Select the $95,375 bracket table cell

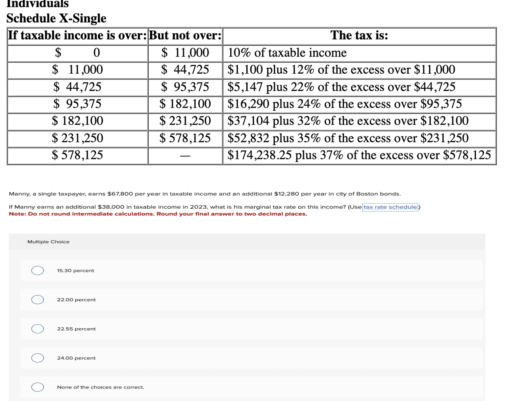tap(77, 104)
